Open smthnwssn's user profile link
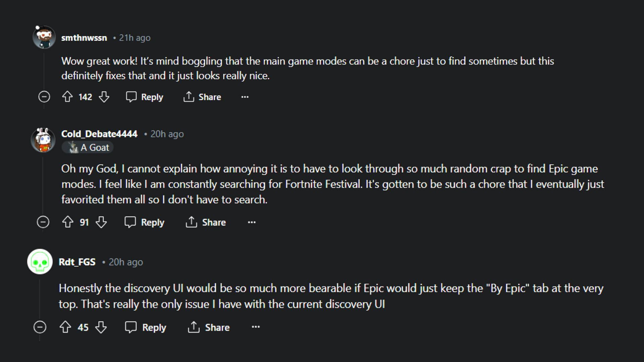 84,38
